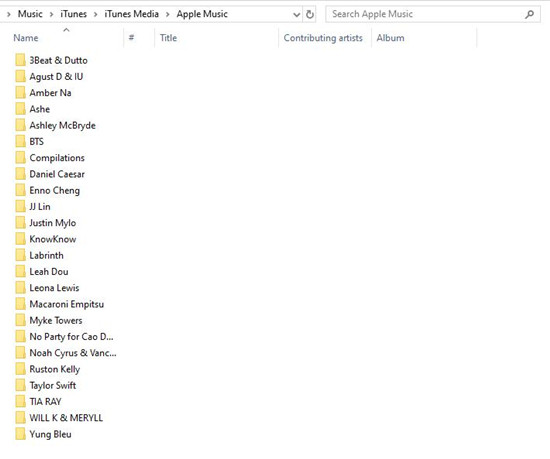
Task: Select the Daniel Caesar folder name
Action: click(x=57, y=174)
